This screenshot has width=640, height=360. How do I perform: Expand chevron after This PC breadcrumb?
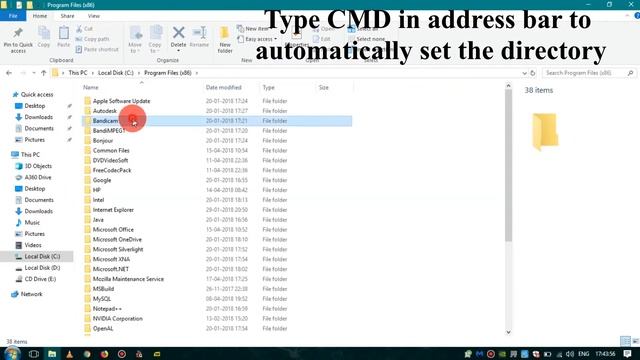(x=93, y=73)
